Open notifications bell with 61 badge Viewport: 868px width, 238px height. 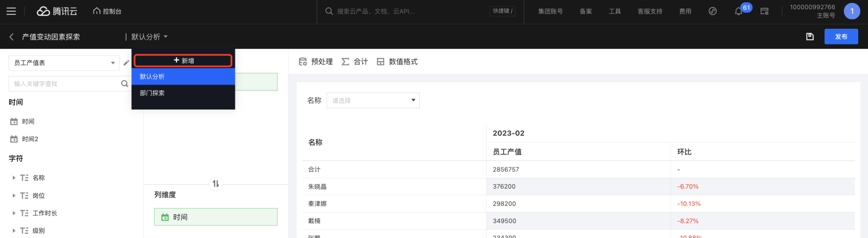(738, 11)
